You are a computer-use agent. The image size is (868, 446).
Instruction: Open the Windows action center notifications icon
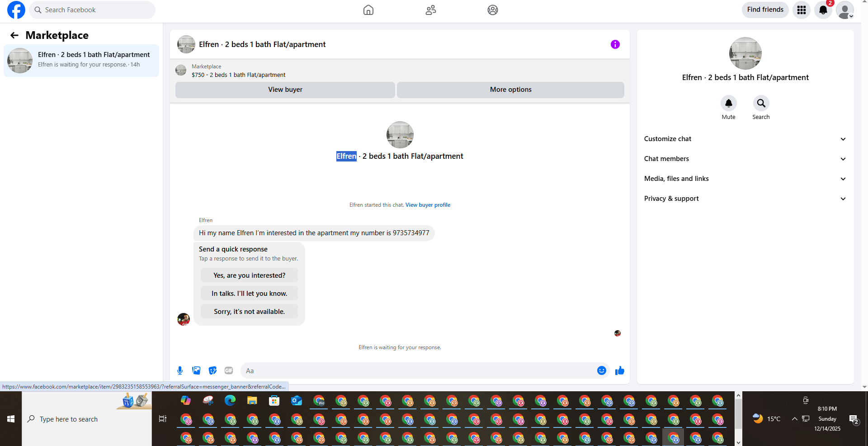click(x=854, y=419)
